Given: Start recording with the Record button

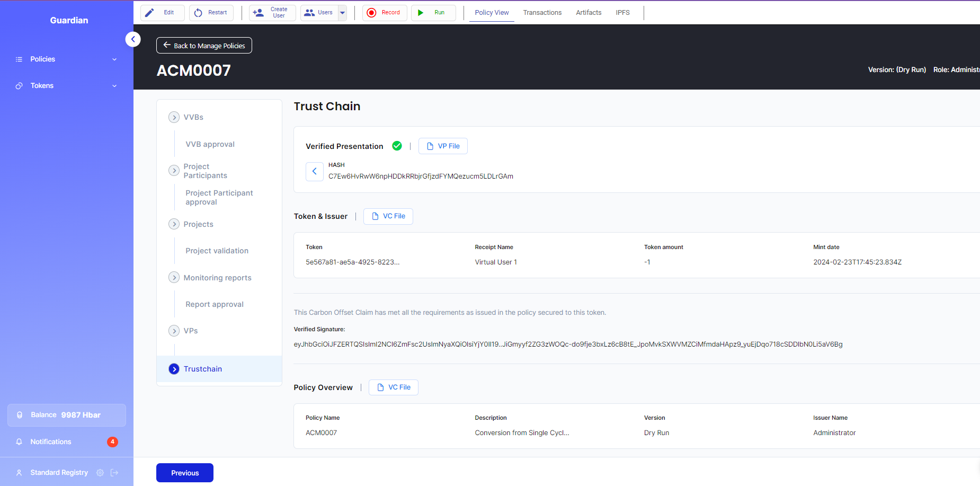Looking at the screenshot, I should click(x=385, y=13).
